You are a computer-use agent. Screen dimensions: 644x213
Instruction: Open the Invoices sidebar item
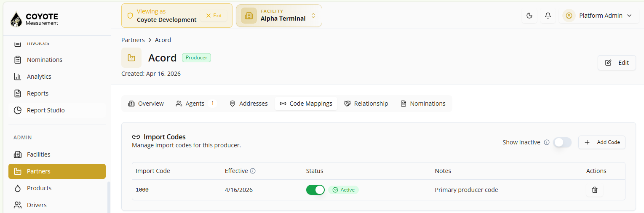point(57,43)
